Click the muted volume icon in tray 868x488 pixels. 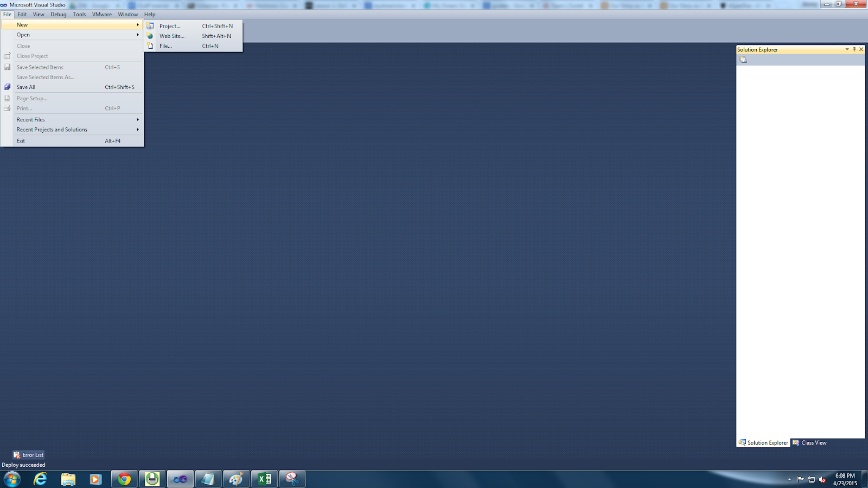(x=822, y=479)
